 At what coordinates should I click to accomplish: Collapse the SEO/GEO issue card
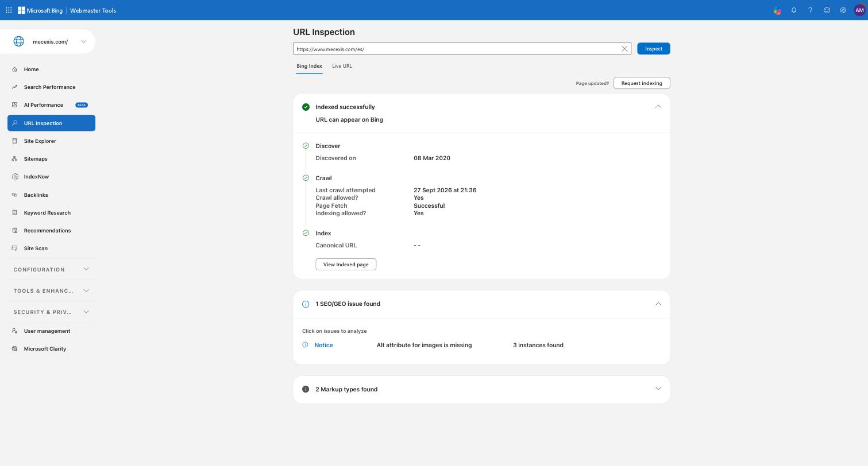pos(658,304)
